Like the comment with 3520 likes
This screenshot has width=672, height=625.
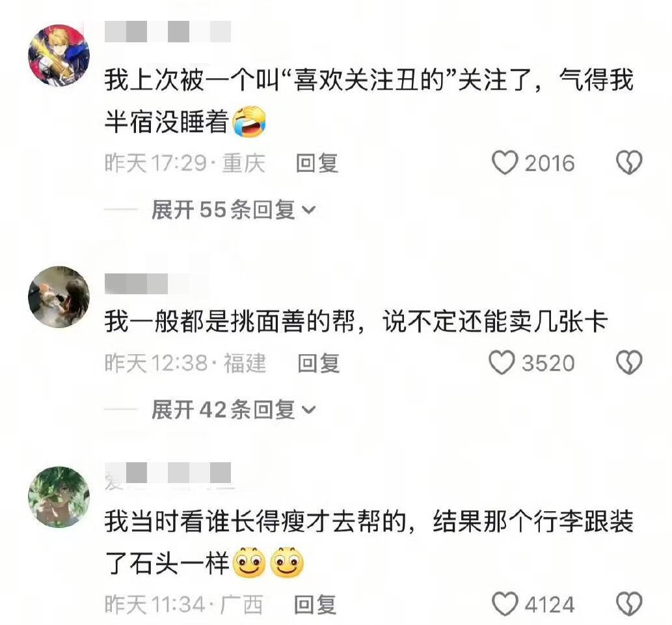(x=502, y=363)
